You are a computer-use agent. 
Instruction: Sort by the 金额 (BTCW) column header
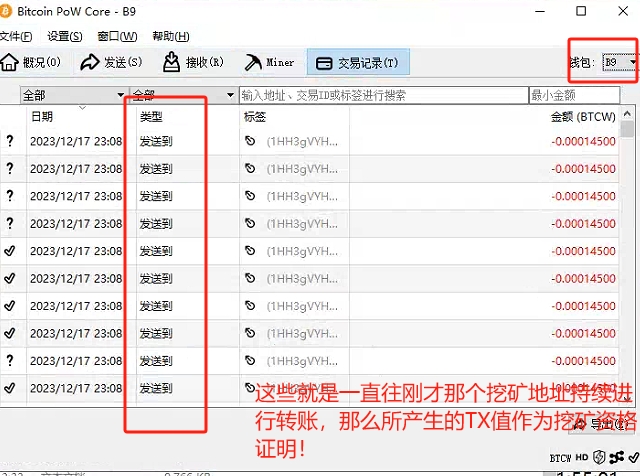point(484,117)
